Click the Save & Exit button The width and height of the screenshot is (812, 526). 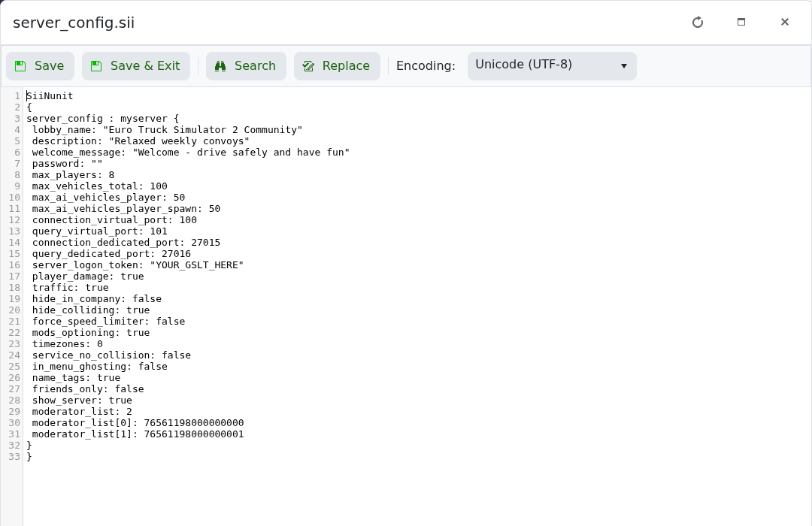pyautogui.click(x=135, y=66)
